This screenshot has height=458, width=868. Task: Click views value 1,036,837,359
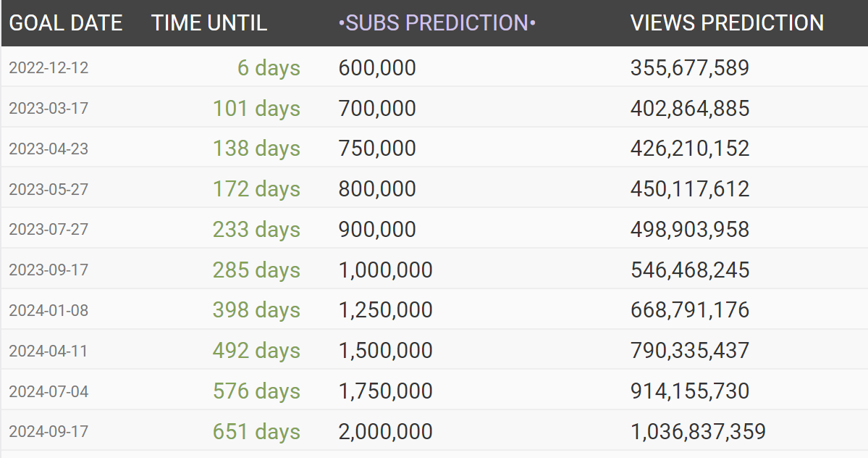[698, 431]
